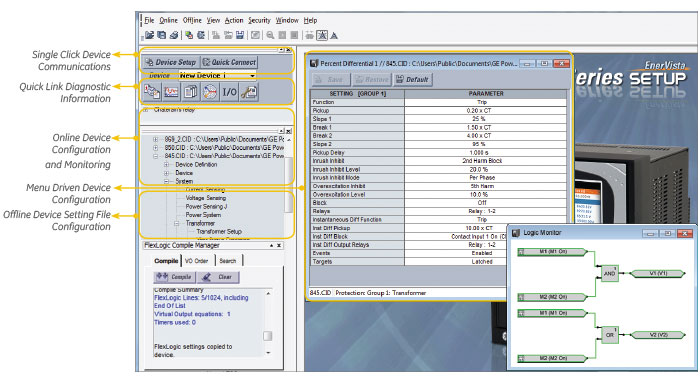The image size is (700, 382).
Task: Switch to the Search tab
Action: coord(228,261)
